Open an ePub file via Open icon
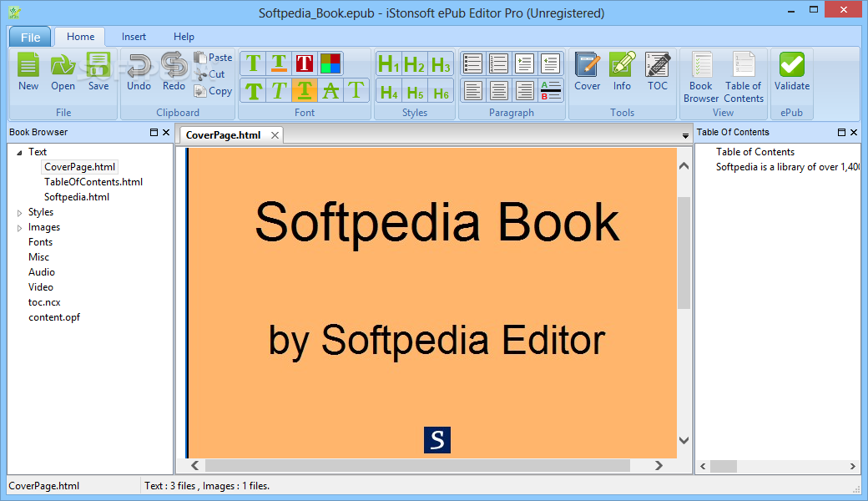 coord(63,72)
